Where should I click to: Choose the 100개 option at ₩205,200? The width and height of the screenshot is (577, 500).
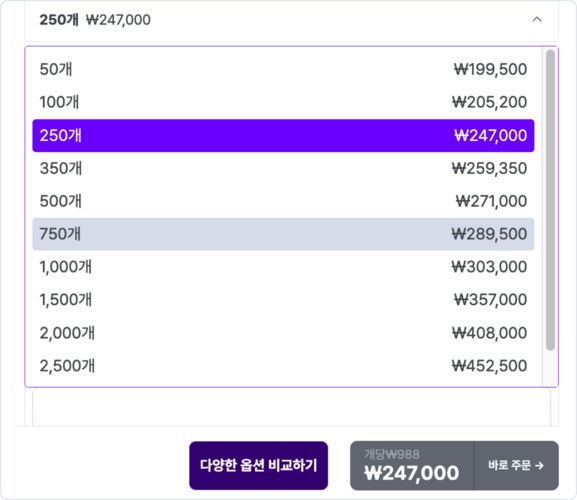(283, 102)
